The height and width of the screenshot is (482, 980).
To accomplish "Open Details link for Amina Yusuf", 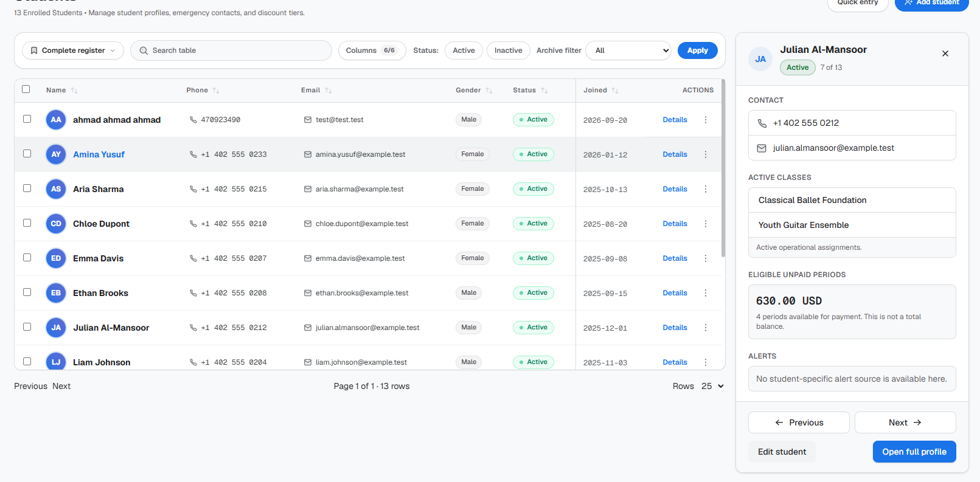I will tap(675, 154).
